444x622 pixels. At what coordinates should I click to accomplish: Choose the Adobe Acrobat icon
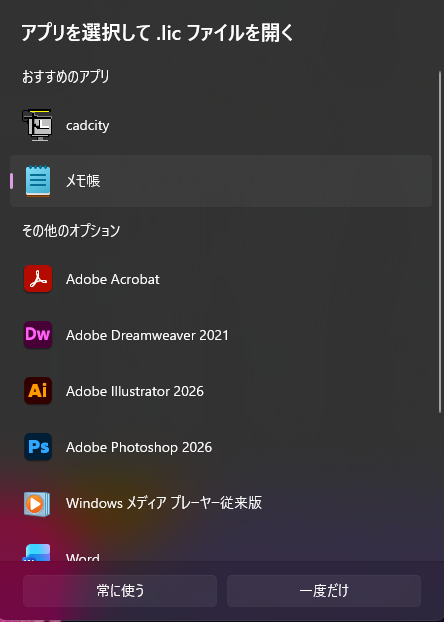pos(38,279)
